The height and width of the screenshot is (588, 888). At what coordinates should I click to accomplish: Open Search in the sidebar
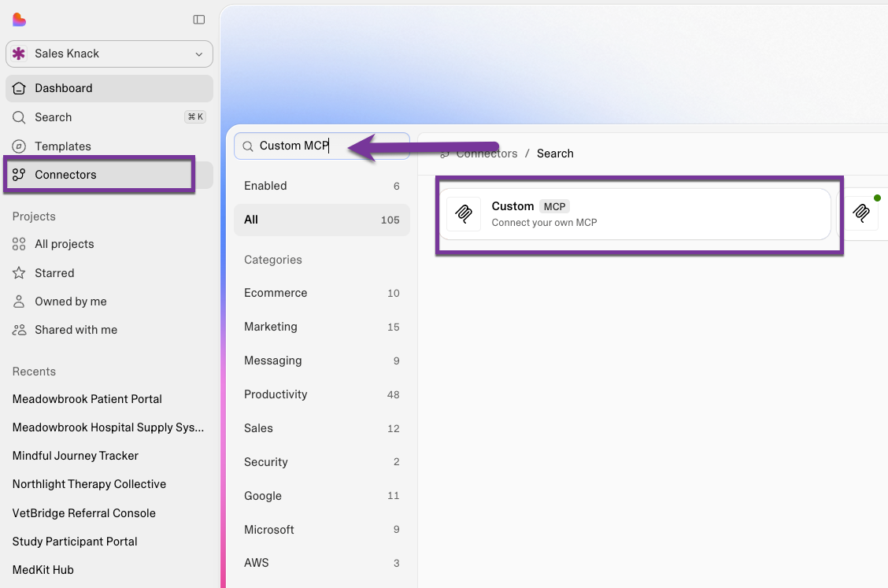coord(109,117)
